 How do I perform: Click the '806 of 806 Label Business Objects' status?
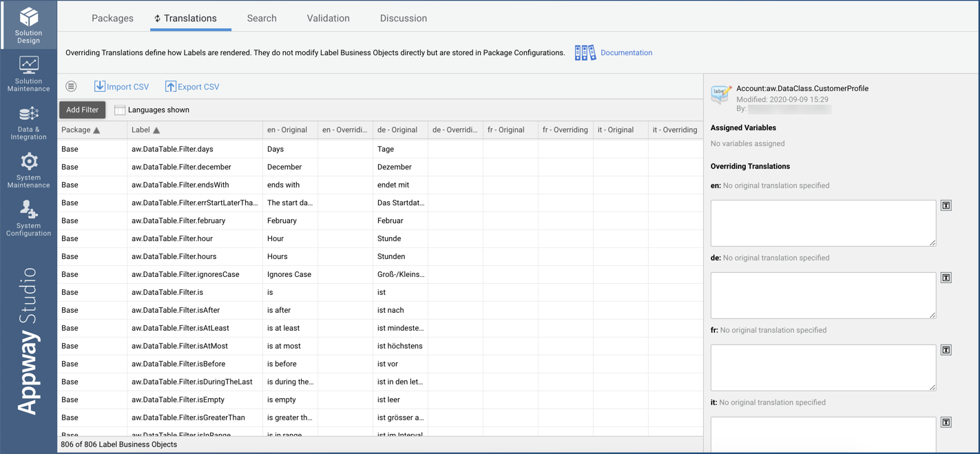click(119, 444)
